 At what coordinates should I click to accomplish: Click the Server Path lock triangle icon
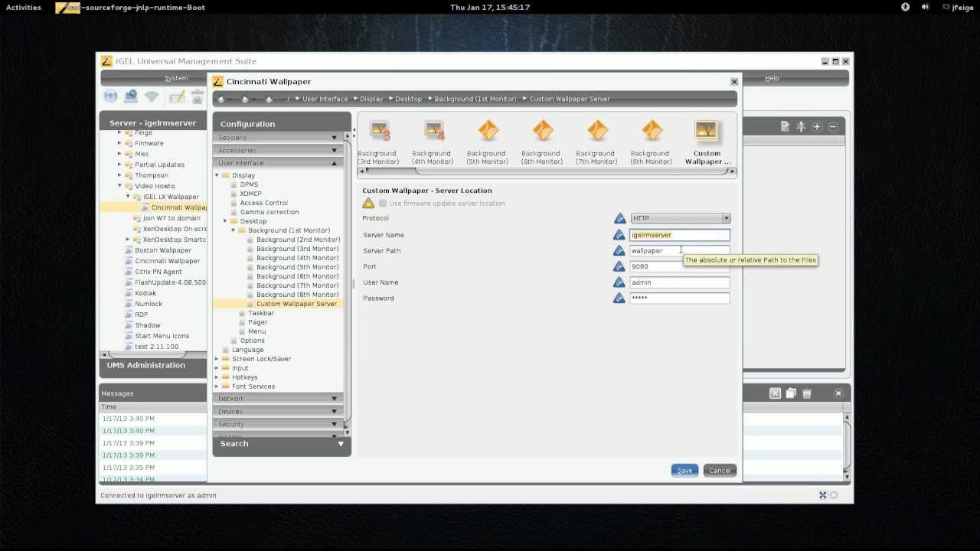pyautogui.click(x=619, y=251)
